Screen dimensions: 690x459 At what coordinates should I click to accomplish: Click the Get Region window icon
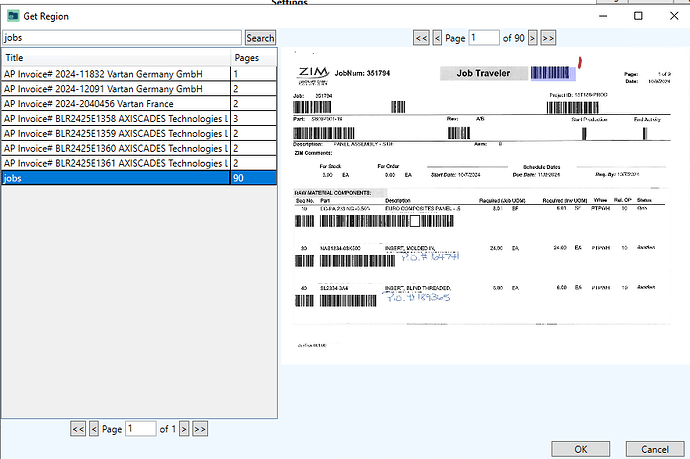(13, 16)
